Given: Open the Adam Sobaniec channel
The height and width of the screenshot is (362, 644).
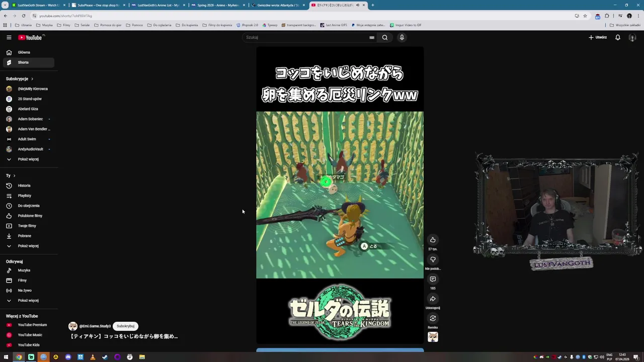Looking at the screenshot, I should [x=28, y=119].
